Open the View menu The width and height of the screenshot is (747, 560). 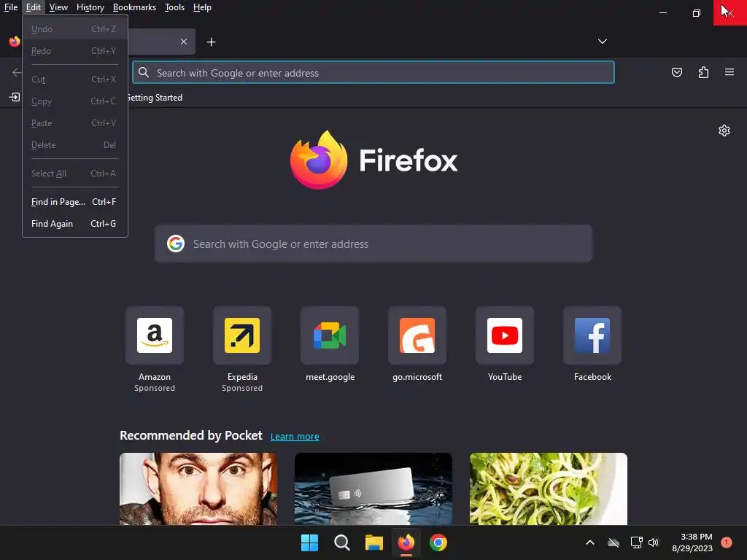(58, 7)
